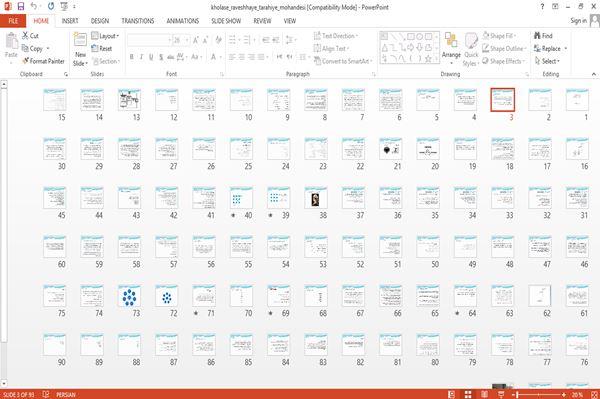
Task: Click Fit slide to window icon
Action: tap(594, 394)
